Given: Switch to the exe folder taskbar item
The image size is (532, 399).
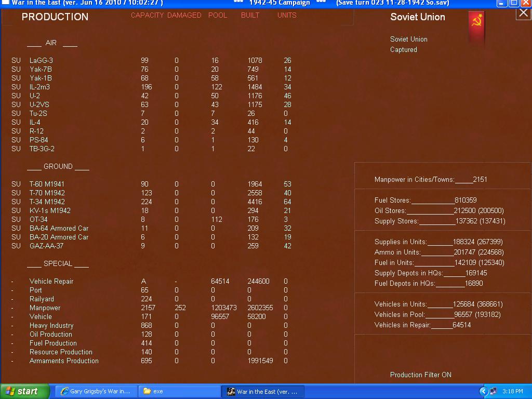Looking at the screenshot, I should click(179, 391).
